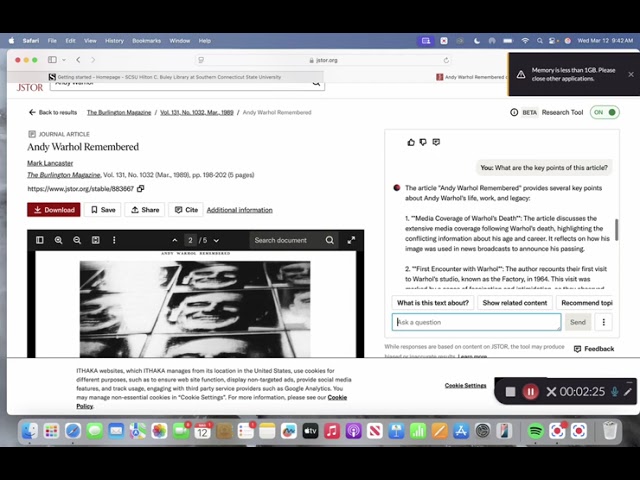Open the Cookie Policy link
This screenshot has height=480, width=640.
pyautogui.click(x=337, y=397)
